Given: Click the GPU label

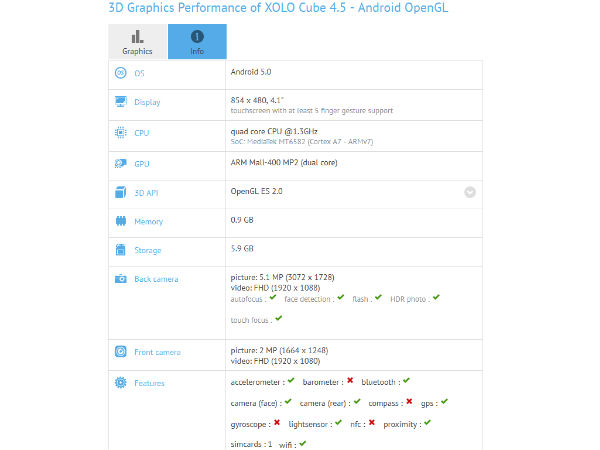Looking at the screenshot, I should pyautogui.click(x=142, y=164).
